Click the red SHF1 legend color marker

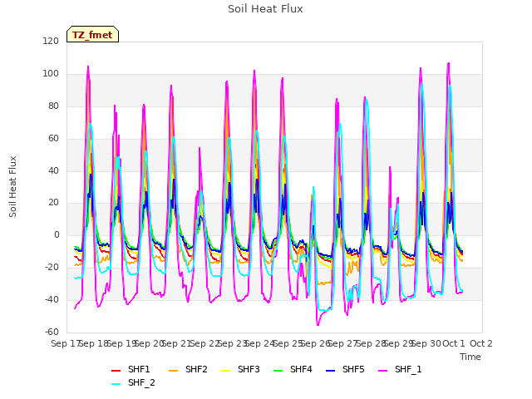[116, 371]
